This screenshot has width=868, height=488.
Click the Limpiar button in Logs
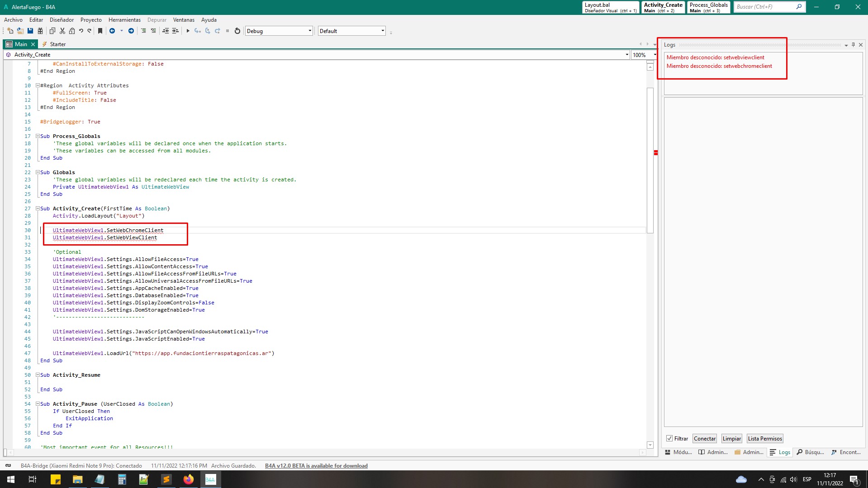(x=731, y=438)
